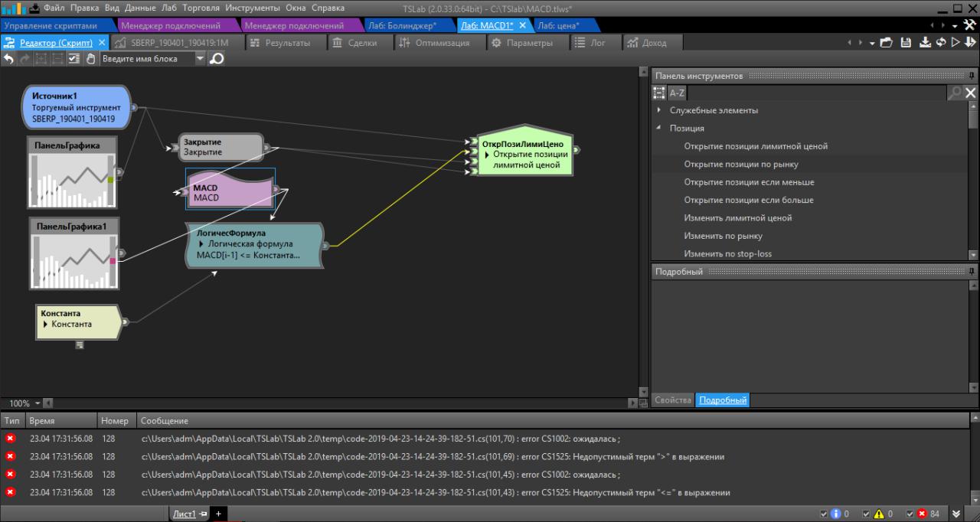This screenshot has height=522, width=980.
Task: Click the refresh arrows icon
Action: coord(941,43)
